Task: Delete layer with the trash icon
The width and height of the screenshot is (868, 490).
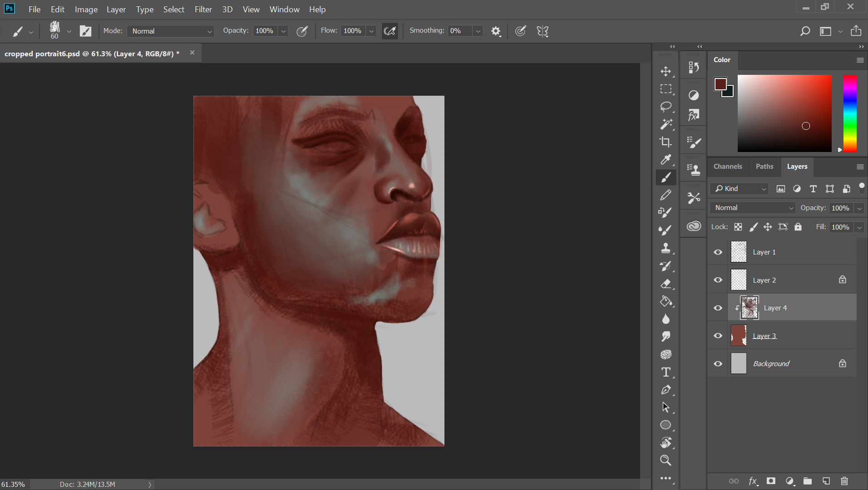Action: click(x=844, y=481)
